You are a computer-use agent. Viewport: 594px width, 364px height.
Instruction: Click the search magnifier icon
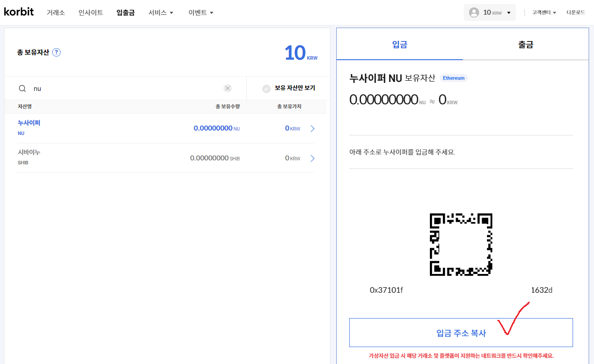[22, 88]
